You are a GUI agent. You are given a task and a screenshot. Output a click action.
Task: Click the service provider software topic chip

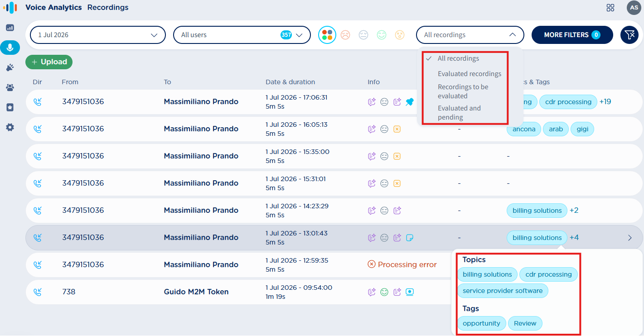[x=503, y=291]
